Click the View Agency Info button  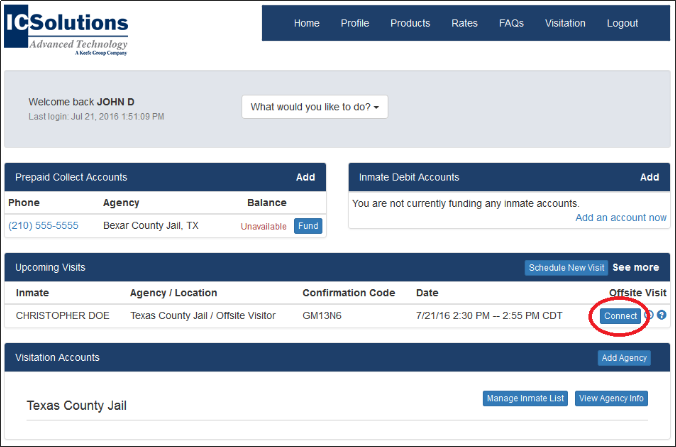[611, 398]
